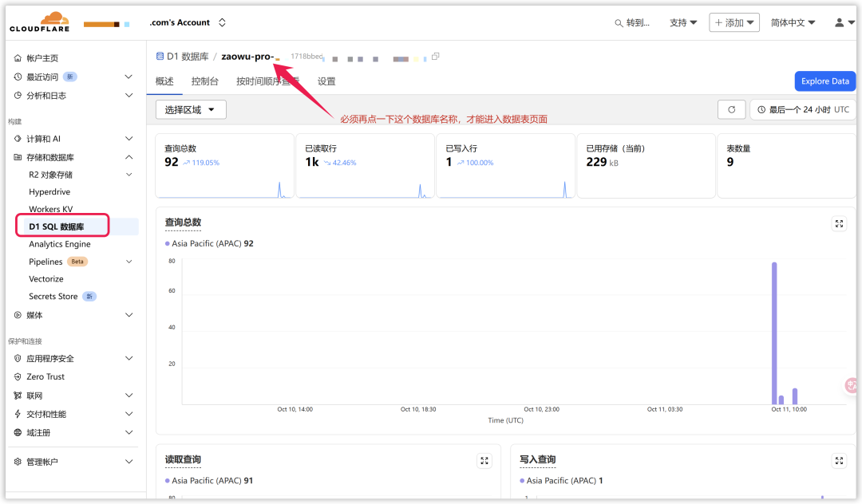Open Analytics Engine in sidebar

pyautogui.click(x=59, y=244)
